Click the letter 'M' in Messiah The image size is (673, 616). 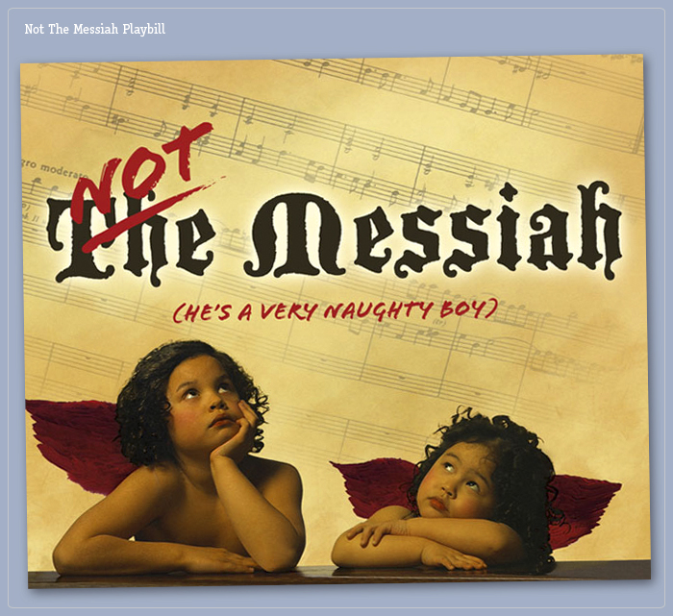(295, 235)
